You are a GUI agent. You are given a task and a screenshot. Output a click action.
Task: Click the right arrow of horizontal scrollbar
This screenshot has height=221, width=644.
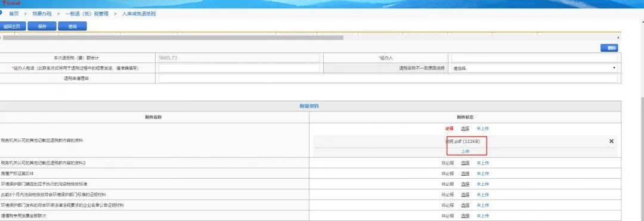click(618, 38)
